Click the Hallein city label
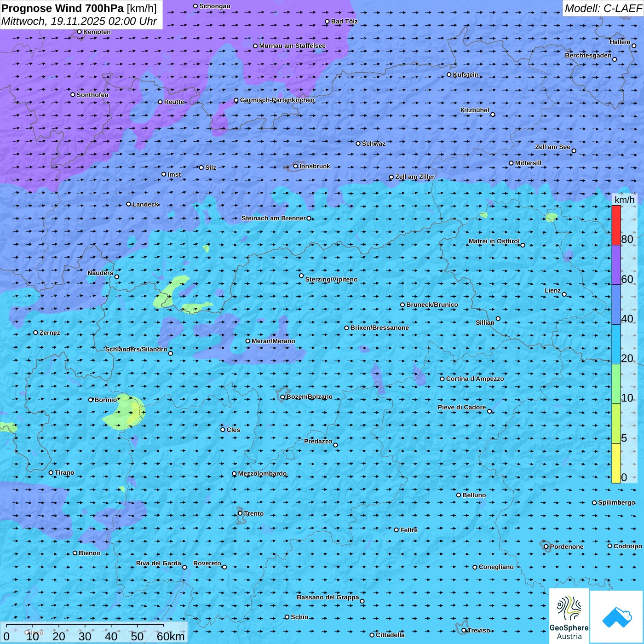The height and width of the screenshot is (644, 644). point(620,42)
